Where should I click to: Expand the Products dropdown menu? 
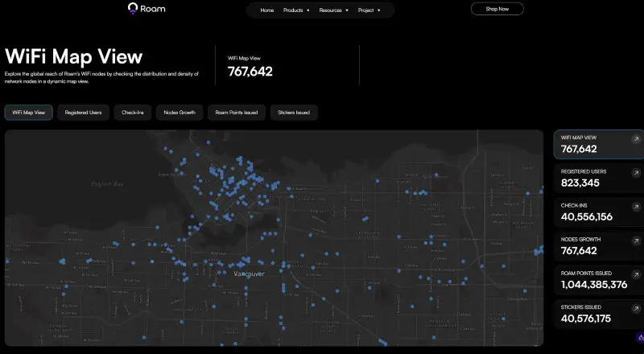tap(296, 10)
